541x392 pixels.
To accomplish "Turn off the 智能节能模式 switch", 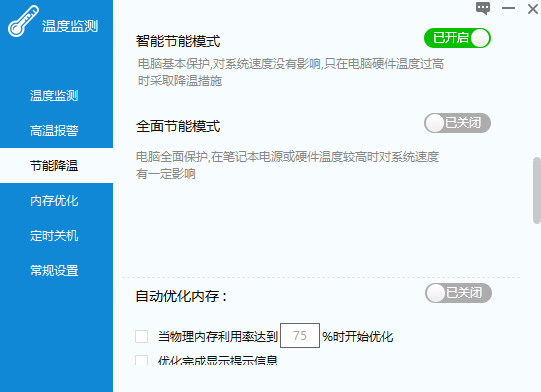I will (457, 38).
